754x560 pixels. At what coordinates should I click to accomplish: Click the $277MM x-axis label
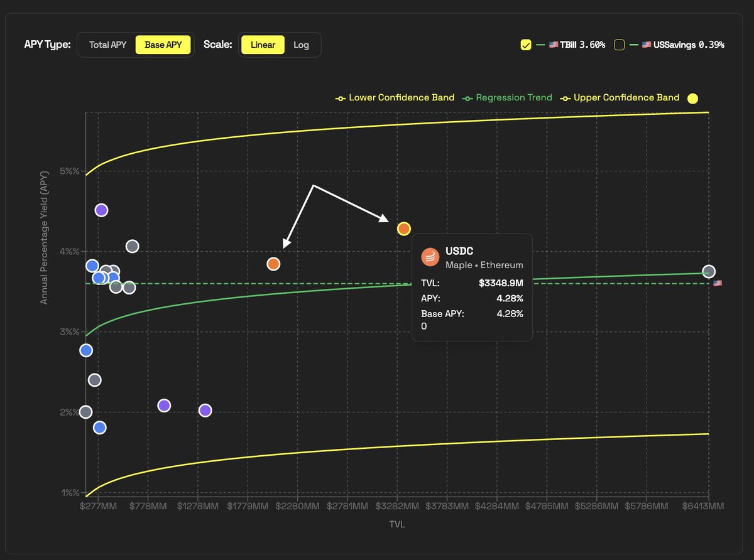pos(98,505)
